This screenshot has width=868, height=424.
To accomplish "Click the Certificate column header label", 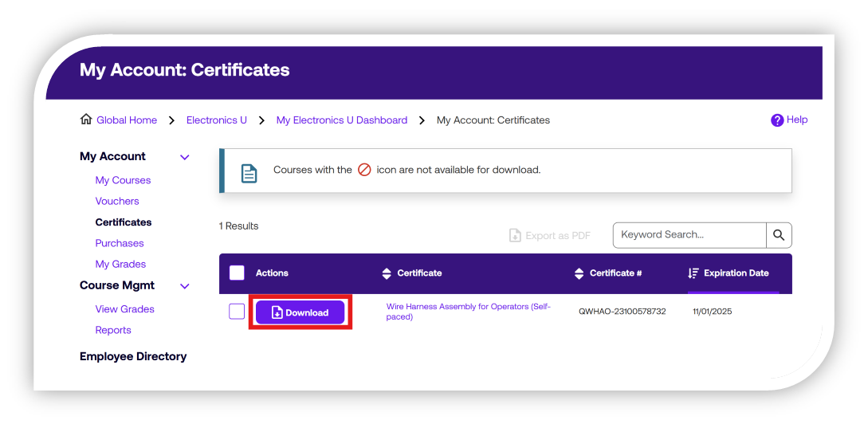I will click(x=419, y=273).
